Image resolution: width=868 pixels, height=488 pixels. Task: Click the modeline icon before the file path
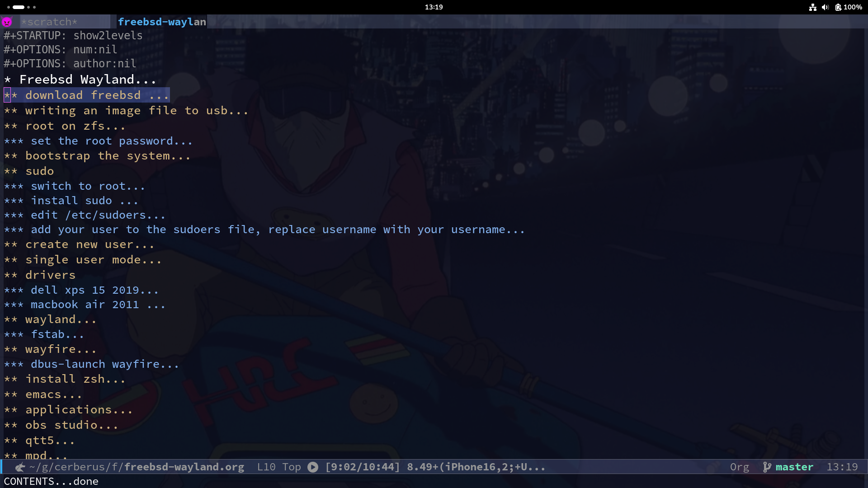click(x=20, y=467)
